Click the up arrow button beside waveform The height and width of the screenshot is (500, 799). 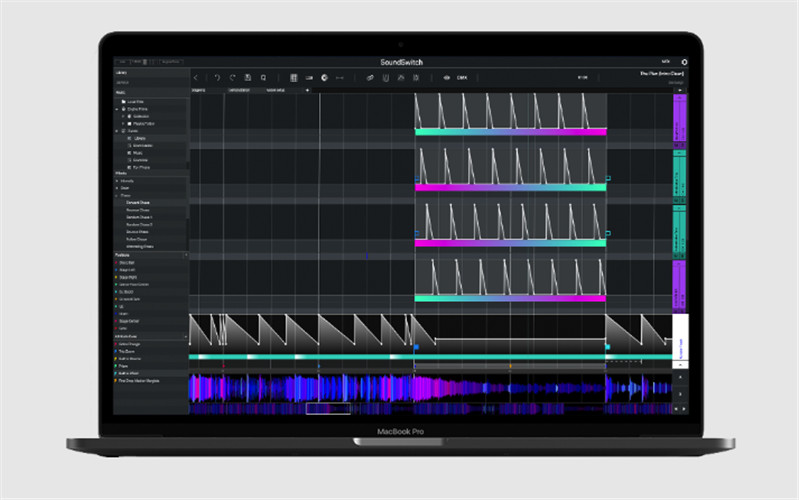(680, 377)
